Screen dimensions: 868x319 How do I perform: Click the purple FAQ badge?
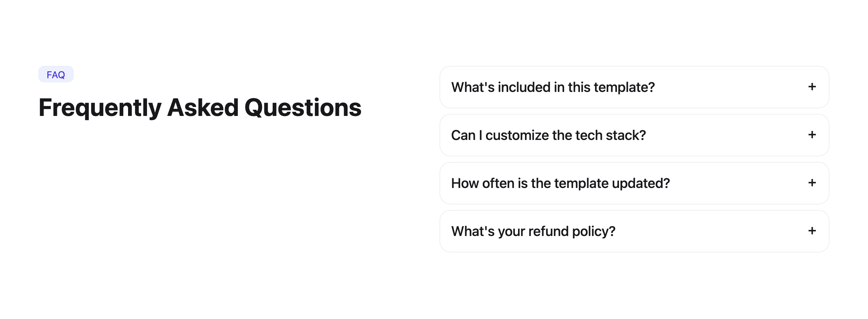point(56,74)
